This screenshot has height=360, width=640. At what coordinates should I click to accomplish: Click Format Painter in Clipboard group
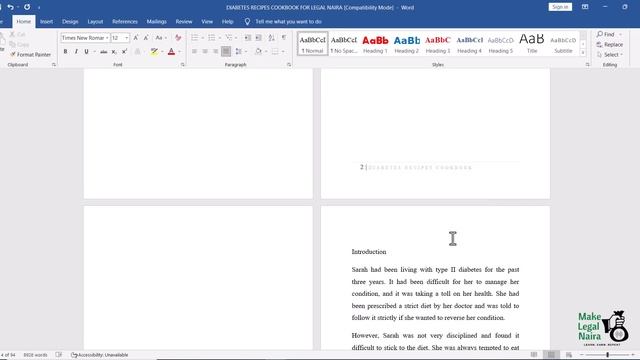31,54
